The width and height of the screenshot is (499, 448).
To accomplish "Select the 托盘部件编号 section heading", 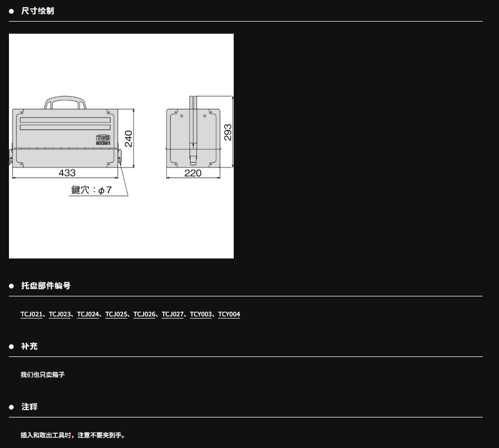I will click(x=46, y=286).
